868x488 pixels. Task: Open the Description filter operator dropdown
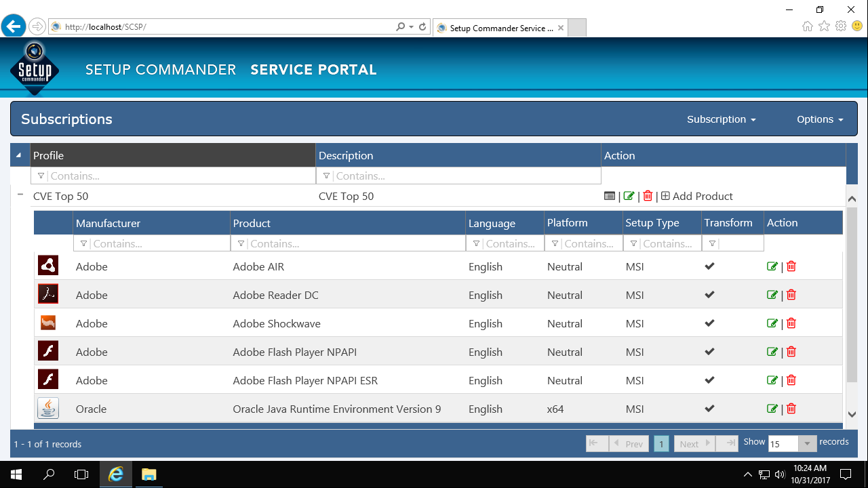(326, 176)
